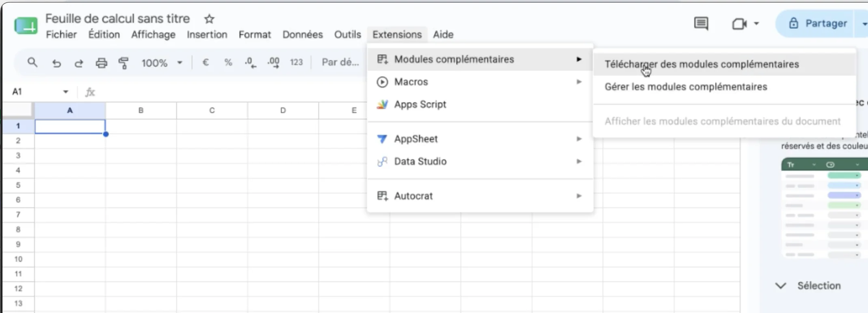Click the table template preview thumbnail
Viewport: 868px width, 313px height.
(824, 208)
